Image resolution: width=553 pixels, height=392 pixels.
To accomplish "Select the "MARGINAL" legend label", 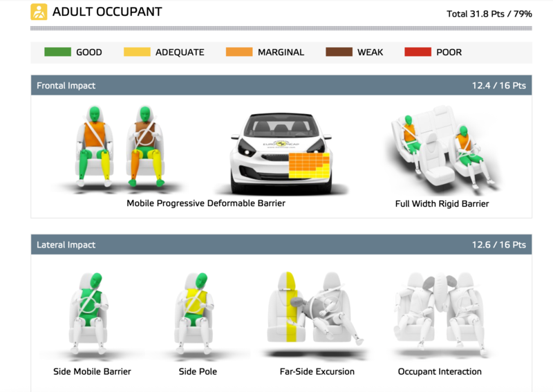I will point(281,53).
